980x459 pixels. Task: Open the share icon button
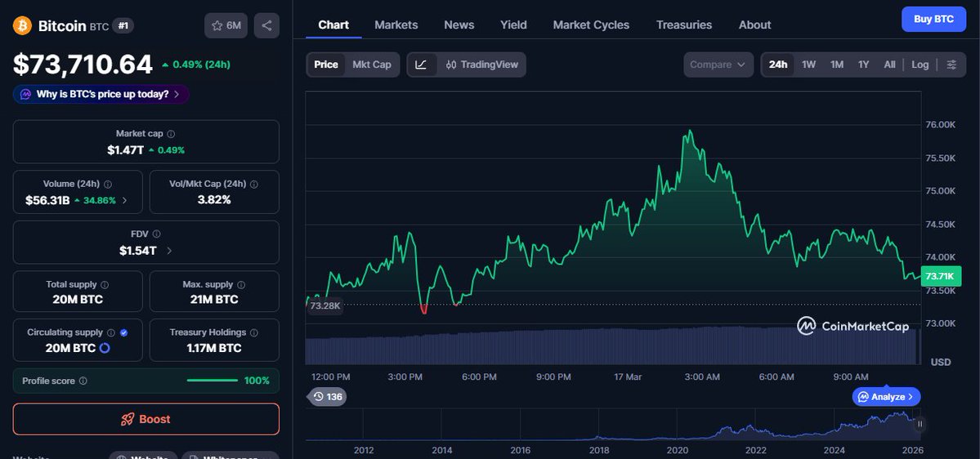(x=267, y=25)
